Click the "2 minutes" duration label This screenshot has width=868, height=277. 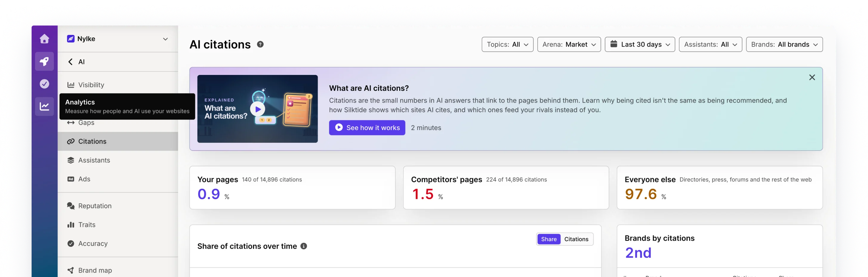426,128
